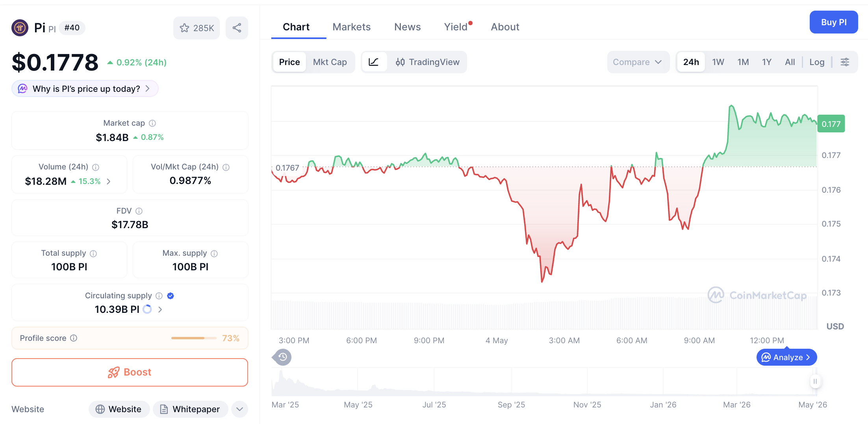Click the $0.1778 price text
Screen dimensions: 868x424
55,62
